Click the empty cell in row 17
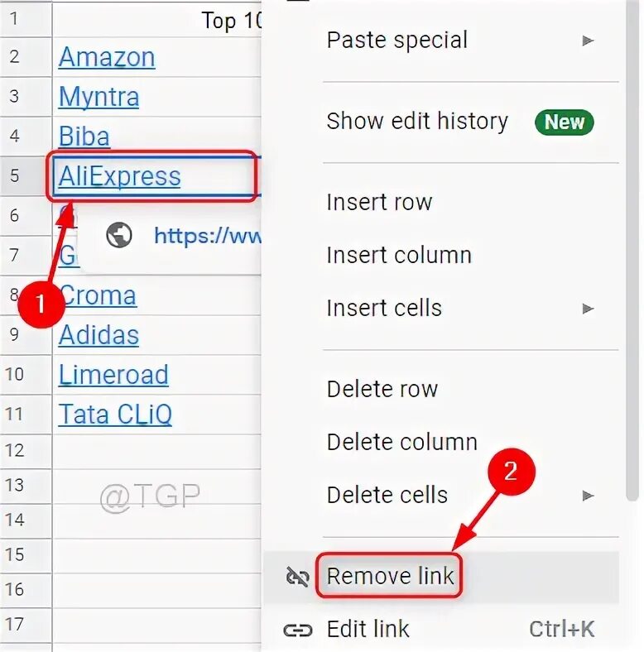 tap(156, 626)
